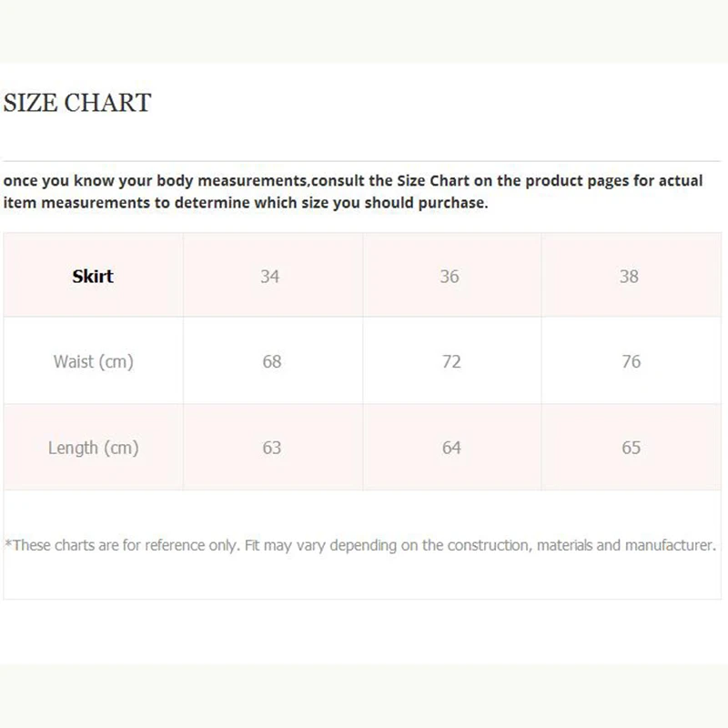Select the waist value 68 cell
728x728 pixels.
(271, 361)
